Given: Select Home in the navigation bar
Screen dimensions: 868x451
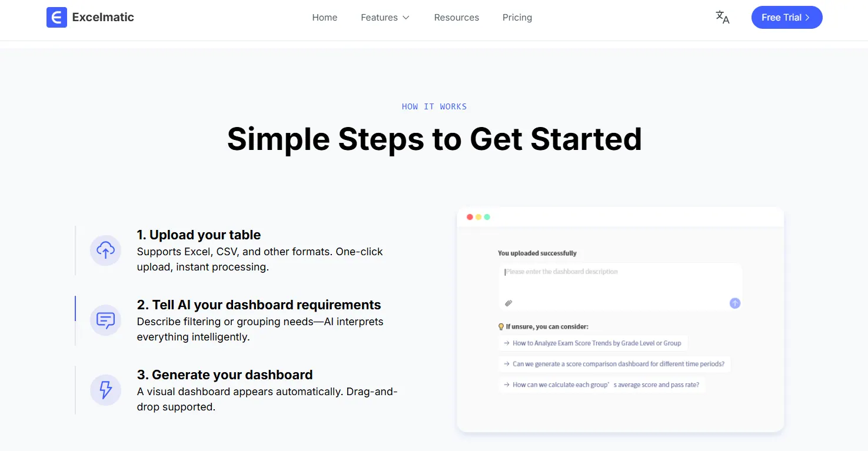Looking at the screenshot, I should pyautogui.click(x=324, y=17).
